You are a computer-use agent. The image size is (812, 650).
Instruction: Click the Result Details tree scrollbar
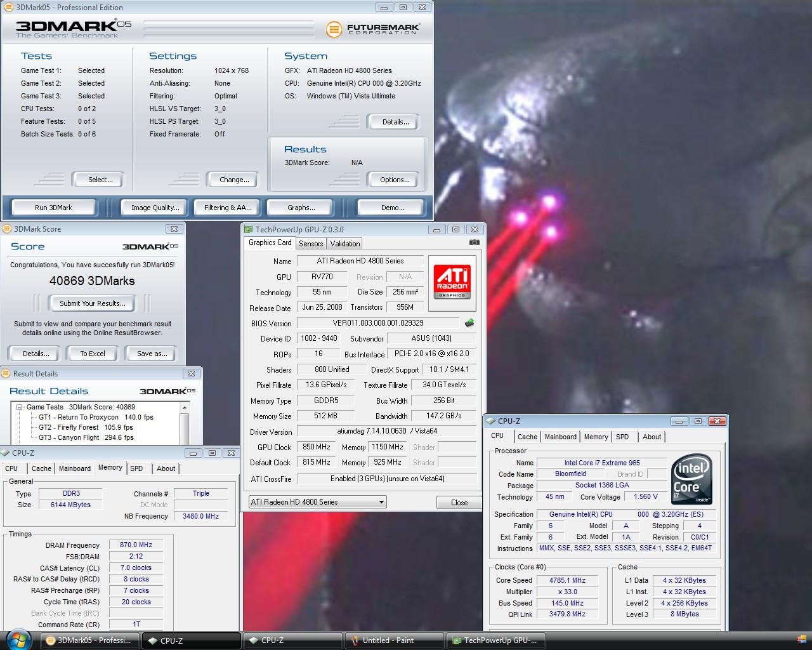point(185,424)
